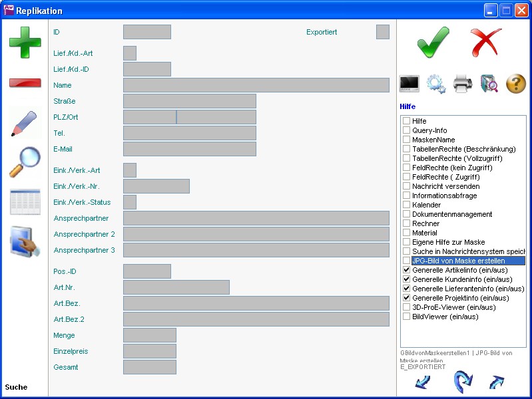Open the gears settings icon
This screenshot has height=399, width=532.
436,84
